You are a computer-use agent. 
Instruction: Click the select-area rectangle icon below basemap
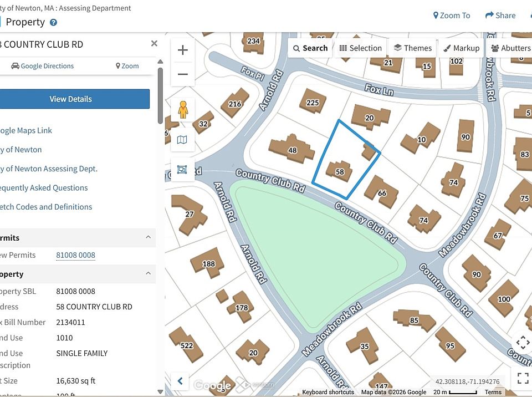[x=182, y=170]
